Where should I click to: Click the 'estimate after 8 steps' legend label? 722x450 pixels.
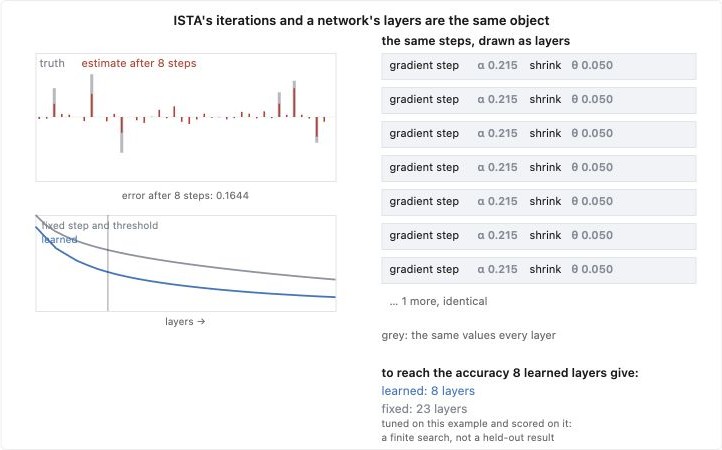pos(139,64)
